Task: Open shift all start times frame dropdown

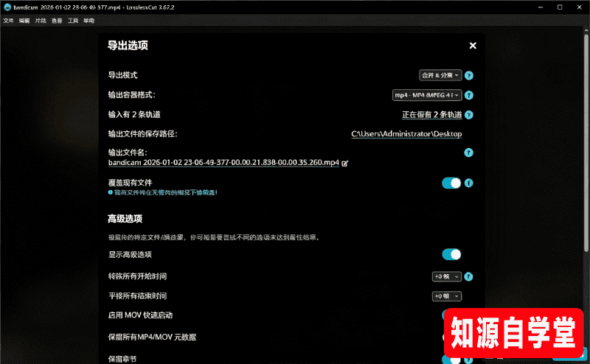Action: [x=447, y=277]
